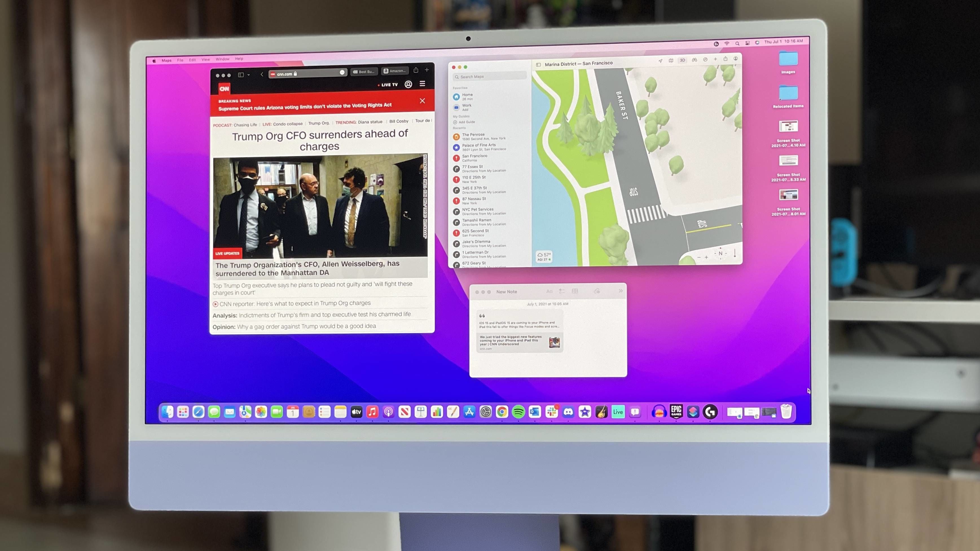980x551 pixels.
Task: Click the cnn.com address bar
Action: coord(307,73)
